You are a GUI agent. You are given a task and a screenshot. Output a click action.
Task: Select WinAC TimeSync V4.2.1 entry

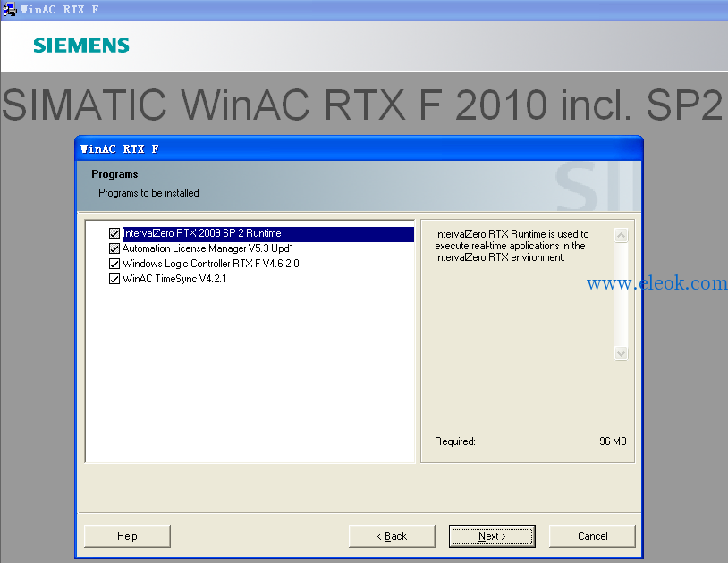pos(174,279)
